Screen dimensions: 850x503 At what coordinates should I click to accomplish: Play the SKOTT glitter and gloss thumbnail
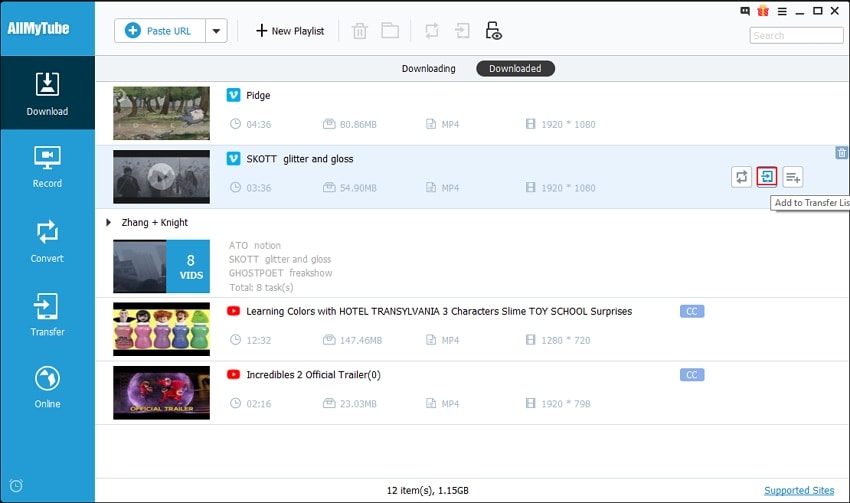[162, 177]
